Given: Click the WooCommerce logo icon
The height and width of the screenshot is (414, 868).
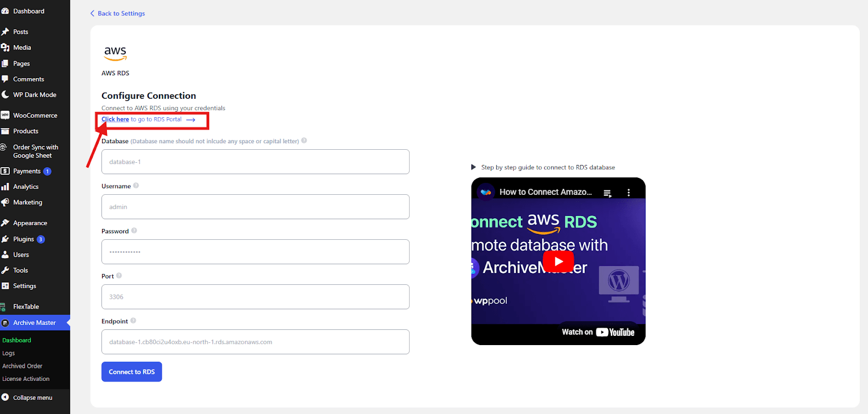Looking at the screenshot, I should coord(5,115).
